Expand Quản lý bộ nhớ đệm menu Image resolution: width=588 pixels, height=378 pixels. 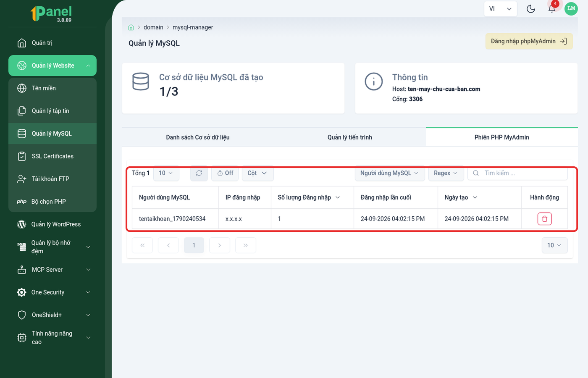[52, 247]
